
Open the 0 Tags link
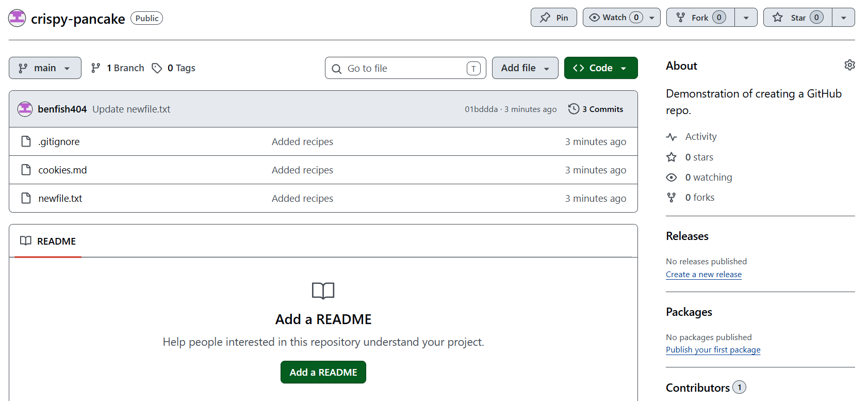tap(173, 68)
